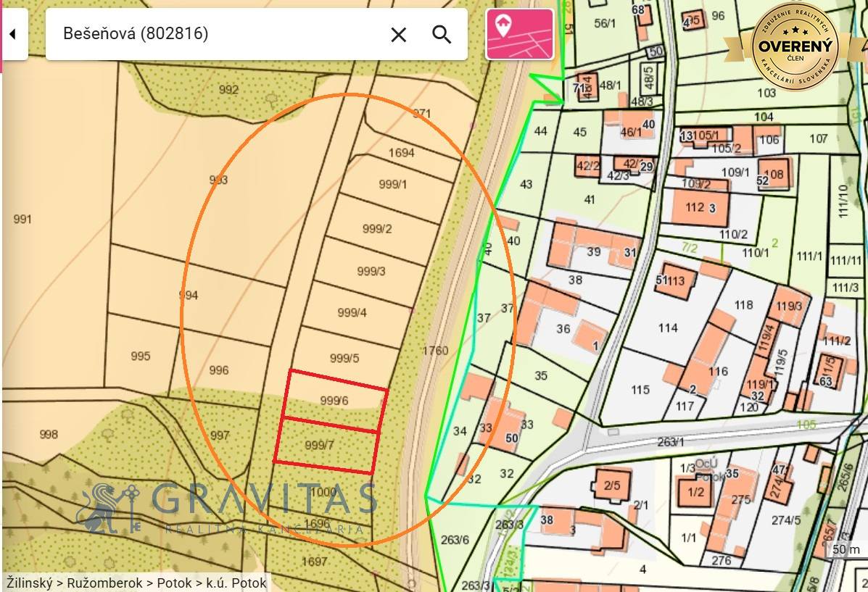Viewport: 868px width, 592px height.
Task: Open Žilinský in the breadcrumb
Action: pos(33,583)
